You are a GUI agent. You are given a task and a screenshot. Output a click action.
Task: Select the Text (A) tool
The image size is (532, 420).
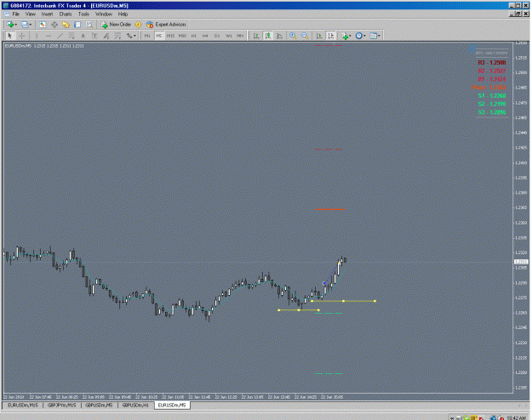[x=83, y=36]
